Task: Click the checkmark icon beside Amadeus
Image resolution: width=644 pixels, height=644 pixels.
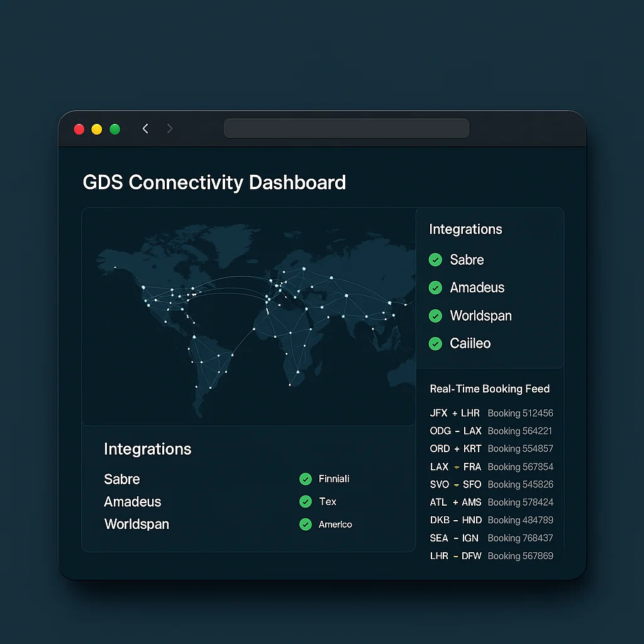Action: click(435, 287)
